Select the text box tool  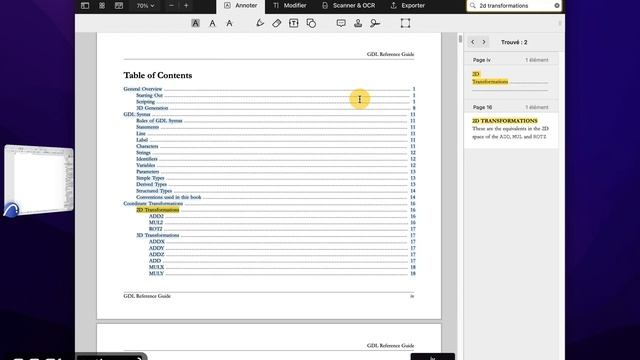click(x=293, y=23)
